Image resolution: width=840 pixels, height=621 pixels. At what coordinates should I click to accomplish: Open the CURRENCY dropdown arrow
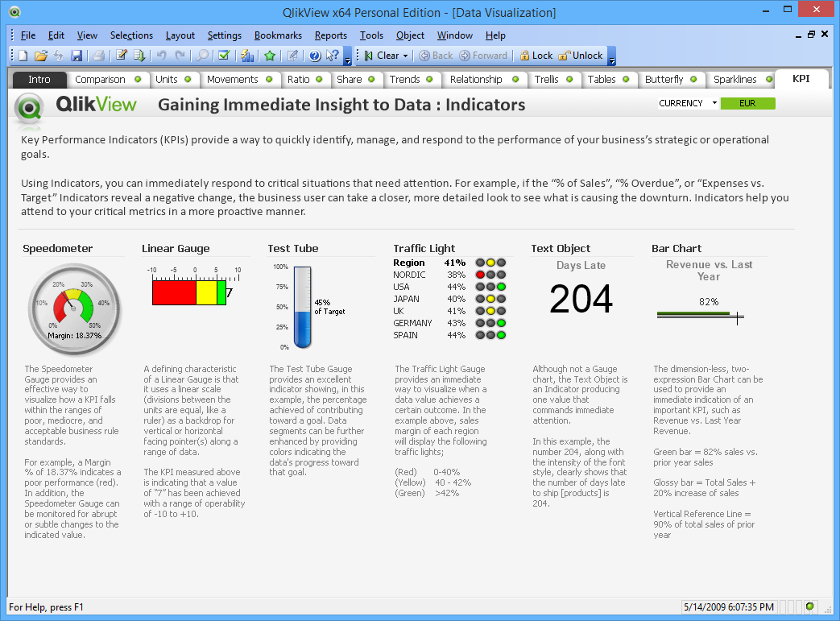point(714,103)
